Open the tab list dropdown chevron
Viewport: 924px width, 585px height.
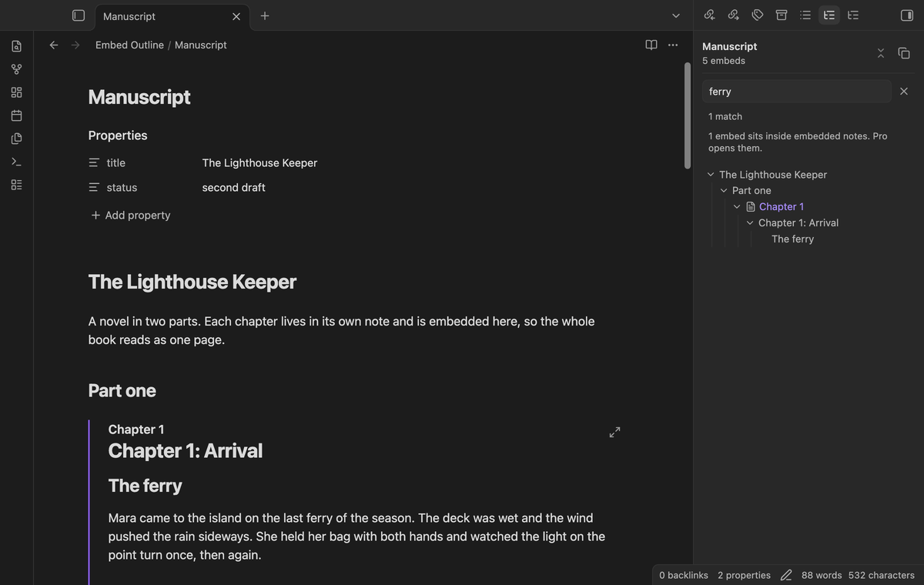(676, 15)
